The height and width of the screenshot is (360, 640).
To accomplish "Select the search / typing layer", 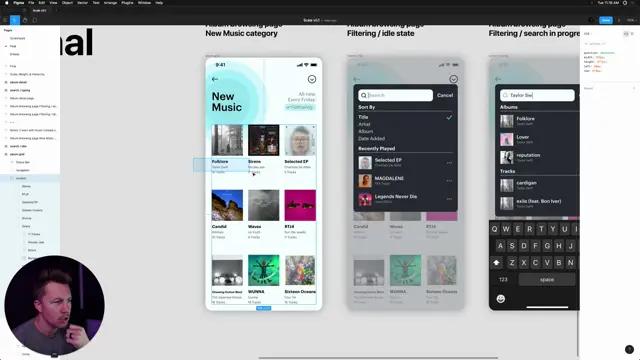I will click(x=20, y=90).
